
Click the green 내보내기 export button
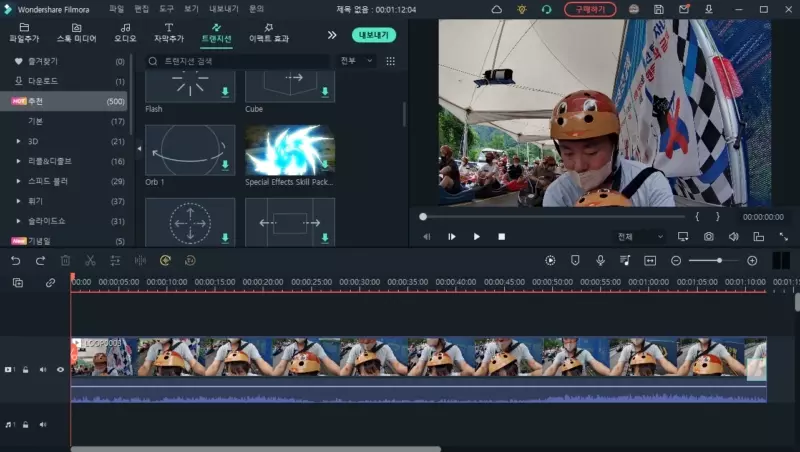tap(374, 35)
